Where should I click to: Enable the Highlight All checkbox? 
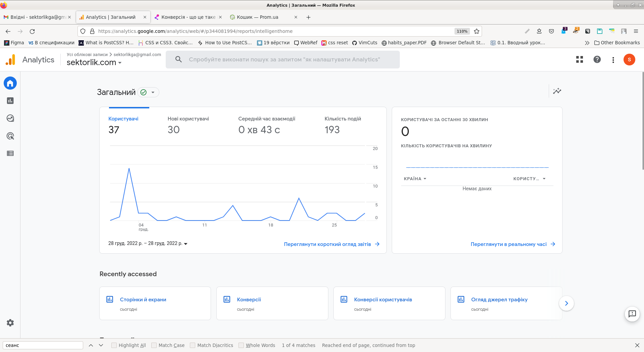coord(114,345)
